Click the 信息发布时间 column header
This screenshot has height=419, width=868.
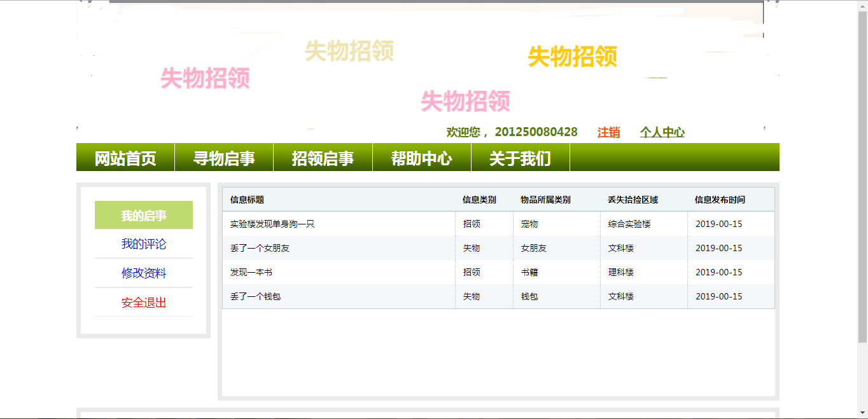pyautogui.click(x=720, y=200)
